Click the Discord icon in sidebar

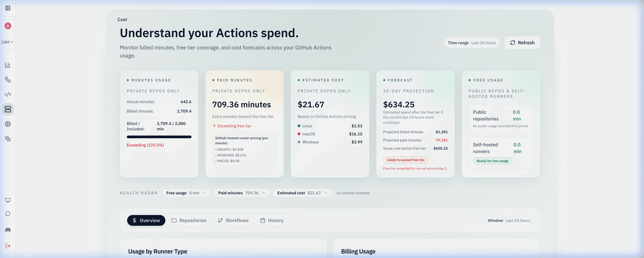click(8, 230)
